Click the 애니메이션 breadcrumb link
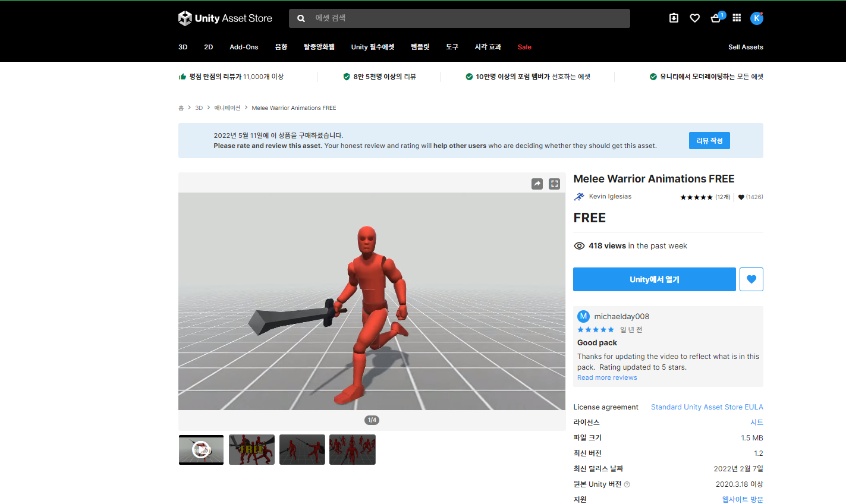Image resolution: width=846 pixels, height=504 pixels. (x=227, y=108)
